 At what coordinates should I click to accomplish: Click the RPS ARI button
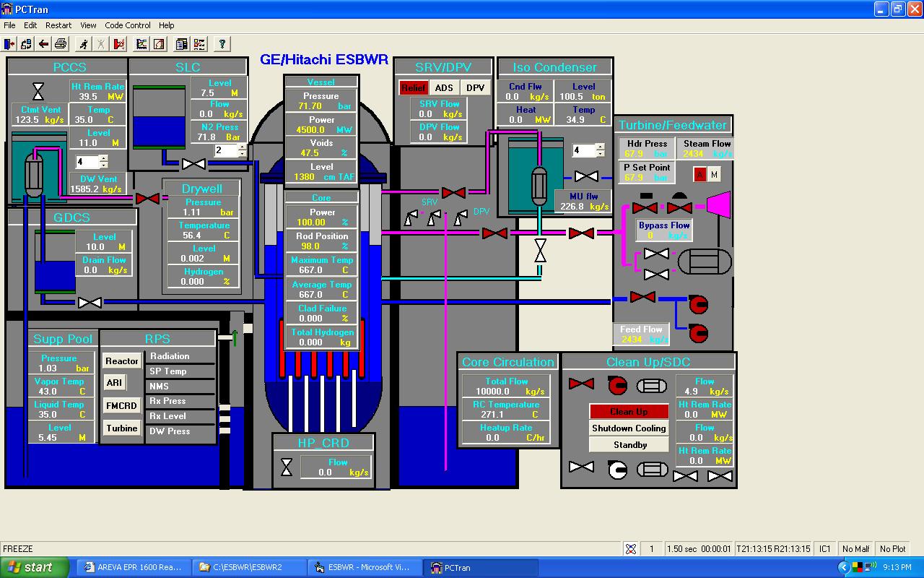(114, 383)
